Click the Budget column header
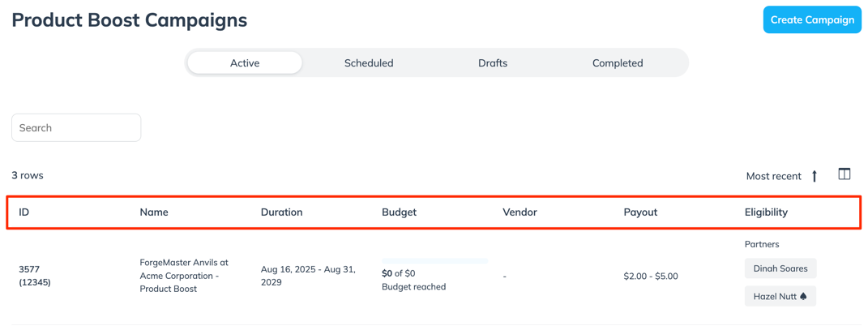868x326 pixels. coord(399,212)
